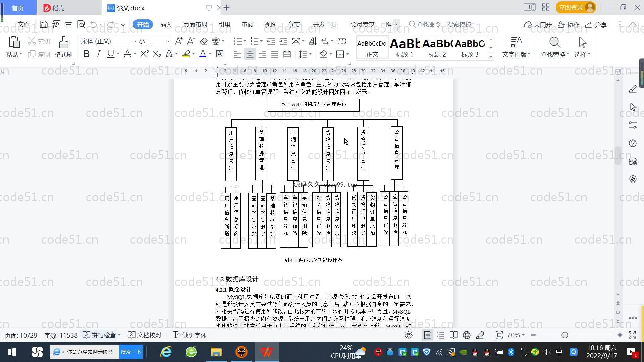This screenshot has width=644, height=362.
Task: Click the 立即登录 login button
Action: [x=576, y=7]
